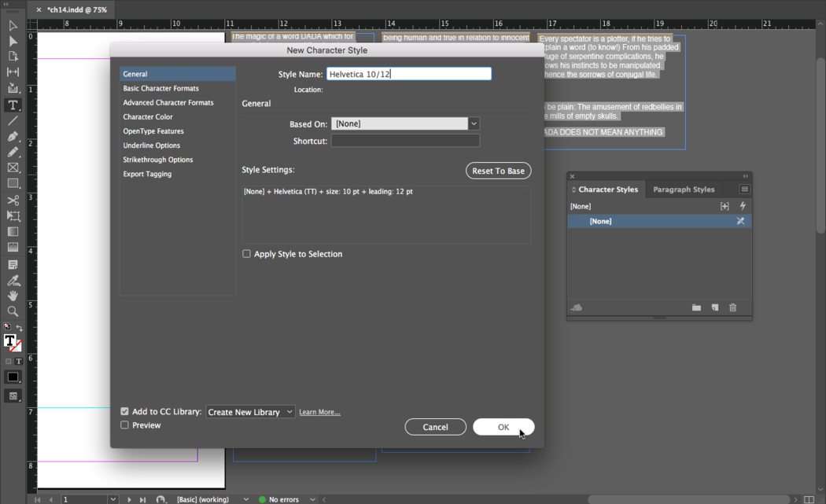Click the Create New Style Group folder icon
Image resolution: width=826 pixels, height=504 pixels.
(696, 307)
